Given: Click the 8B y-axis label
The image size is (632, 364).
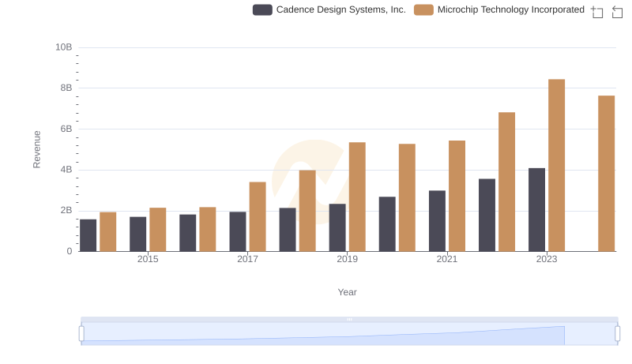Looking at the screenshot, I should click(x=66, y=88).
